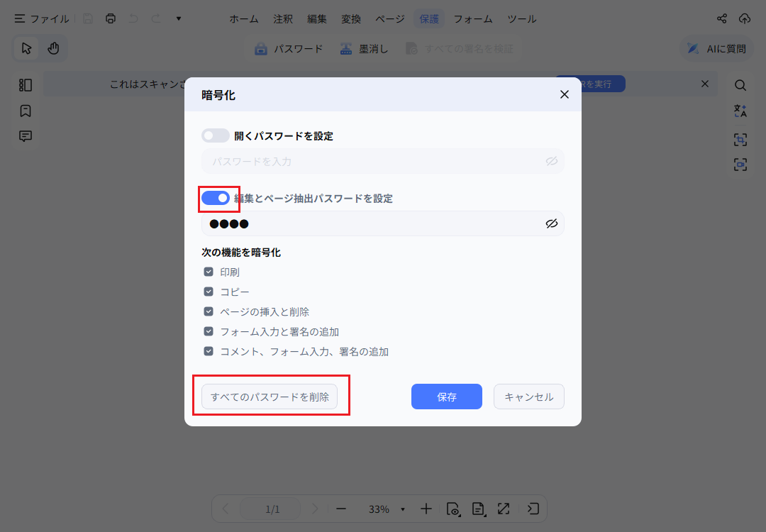Close the 暗号化 dialog
Screen dimensions: 766x532
tap(565, 94)
